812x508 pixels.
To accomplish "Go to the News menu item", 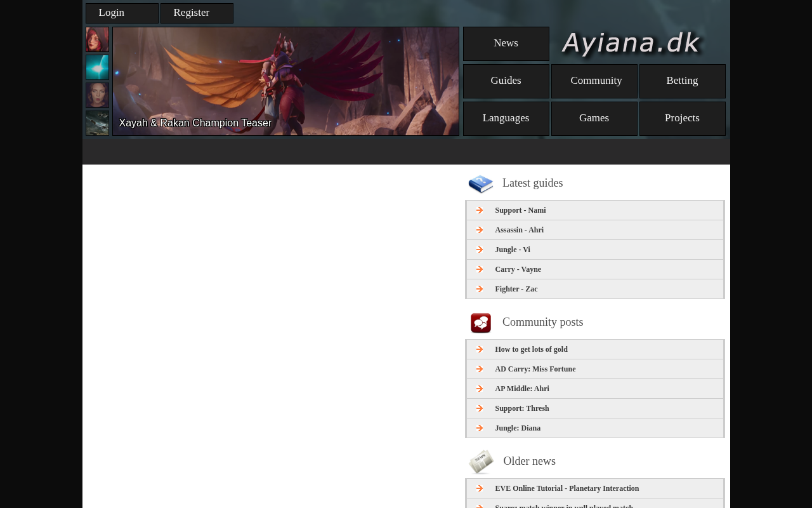I will coord(506,44).
